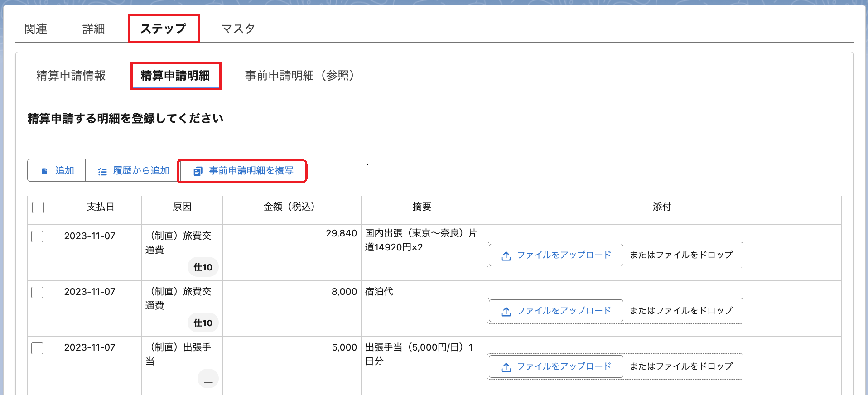Click file drop text in 宿泊代 row

(681, 311)
